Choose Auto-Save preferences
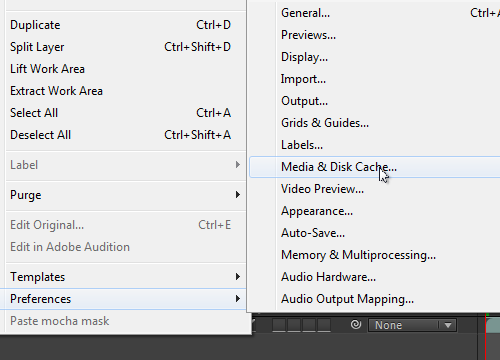500x360 pixels. click(x=375, y=233)
